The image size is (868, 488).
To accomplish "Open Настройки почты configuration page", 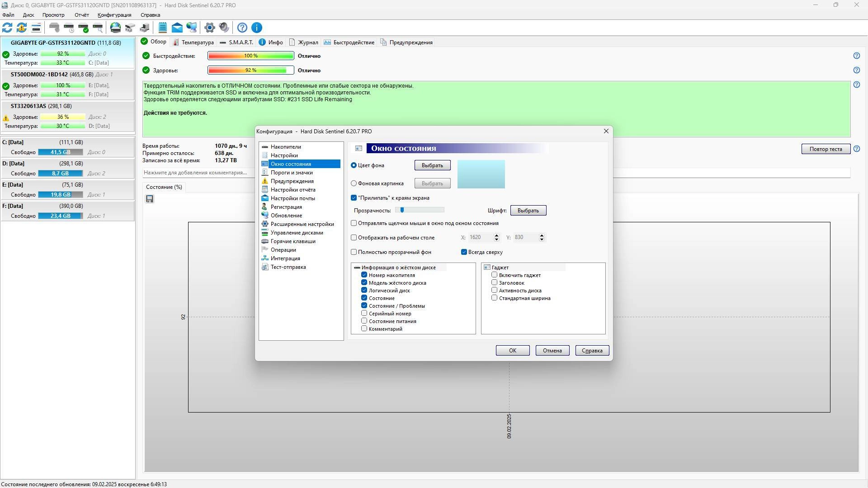I will click(x=292, y=198).
